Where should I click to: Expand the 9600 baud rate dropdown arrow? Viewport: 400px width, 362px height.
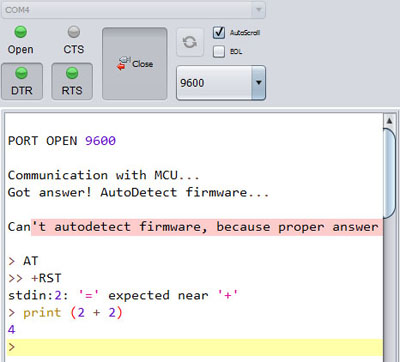pos(258,83)
